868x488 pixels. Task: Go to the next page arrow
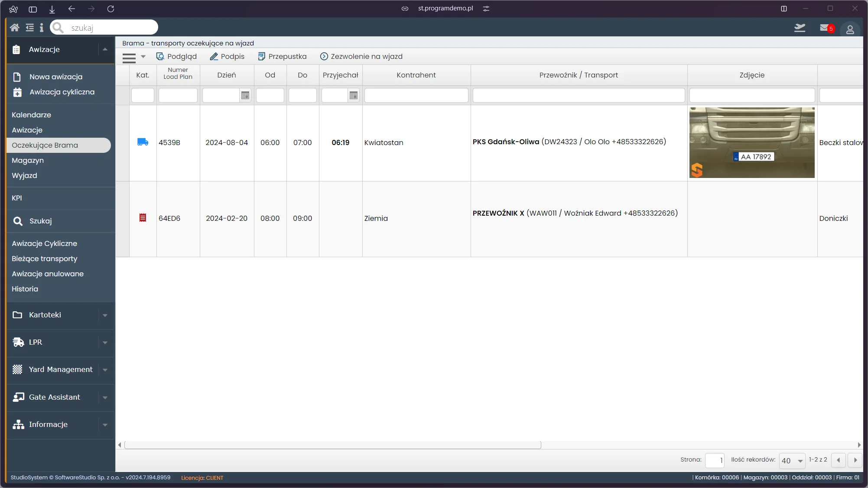click(x=855, y=460)
